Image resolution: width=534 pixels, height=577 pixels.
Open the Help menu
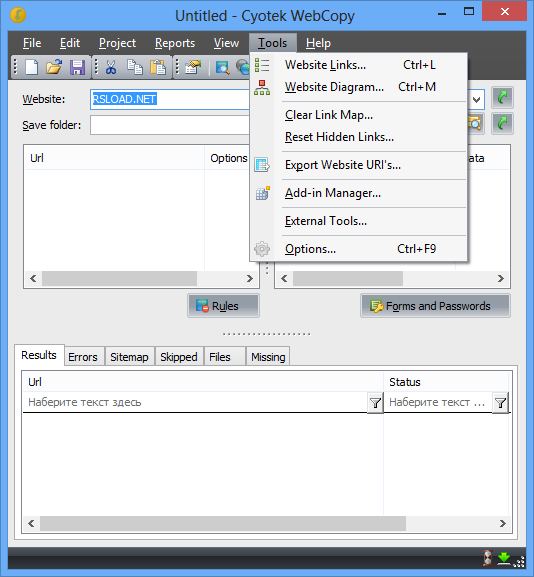318,43
